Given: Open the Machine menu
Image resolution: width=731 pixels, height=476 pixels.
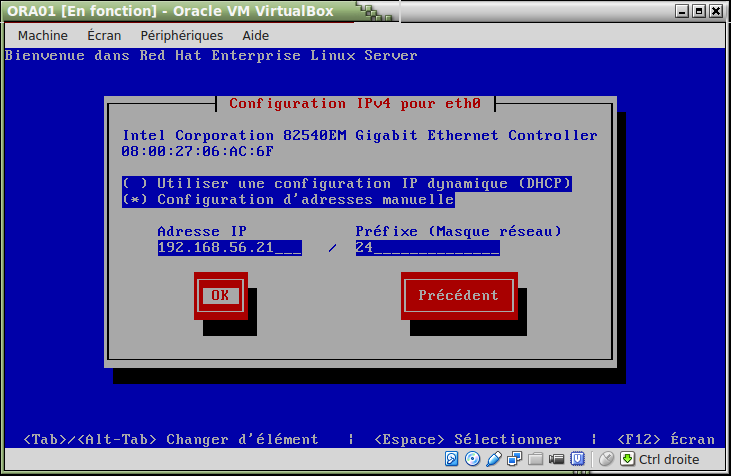Looking at the screenshot, I should click(42, 35).
